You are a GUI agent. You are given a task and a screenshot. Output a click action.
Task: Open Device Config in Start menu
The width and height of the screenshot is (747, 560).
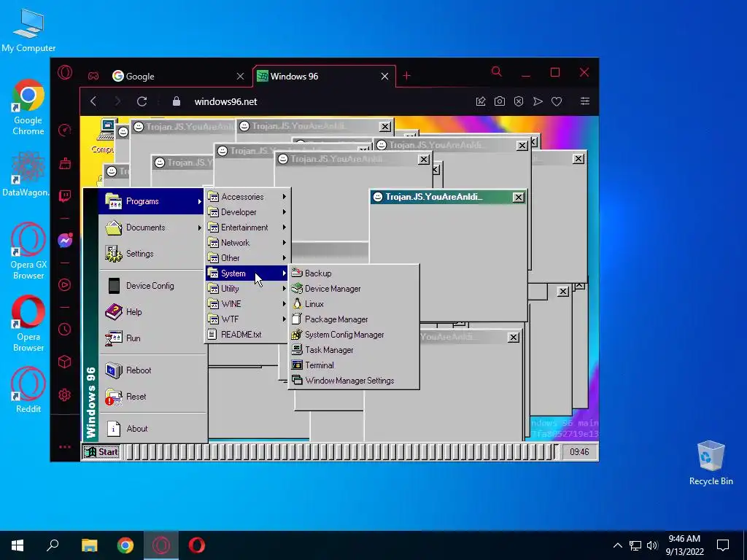tap(152, 286)
